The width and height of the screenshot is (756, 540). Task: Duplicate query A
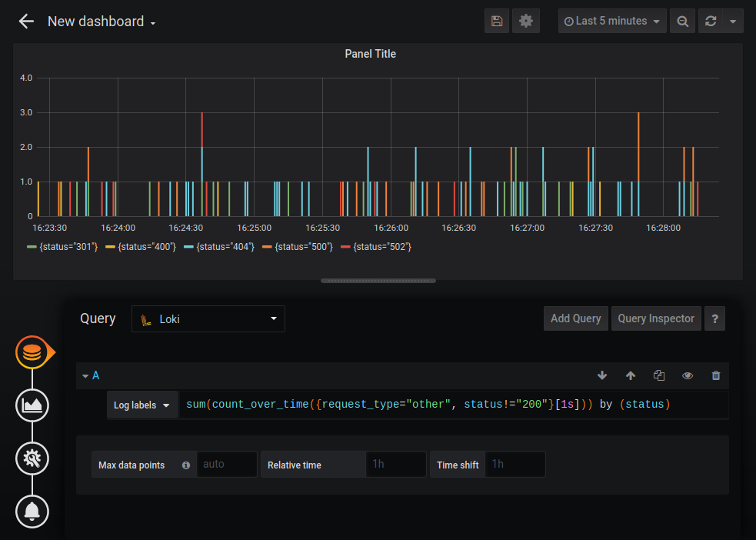coord(659,375)
